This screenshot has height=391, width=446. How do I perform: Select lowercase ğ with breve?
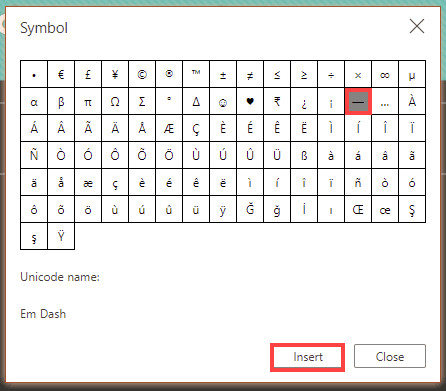[x=277, y=209]
